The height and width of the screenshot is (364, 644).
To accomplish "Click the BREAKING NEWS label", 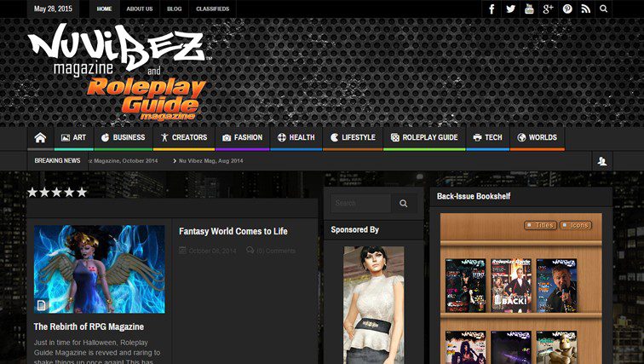I will [x=58, y=160].
